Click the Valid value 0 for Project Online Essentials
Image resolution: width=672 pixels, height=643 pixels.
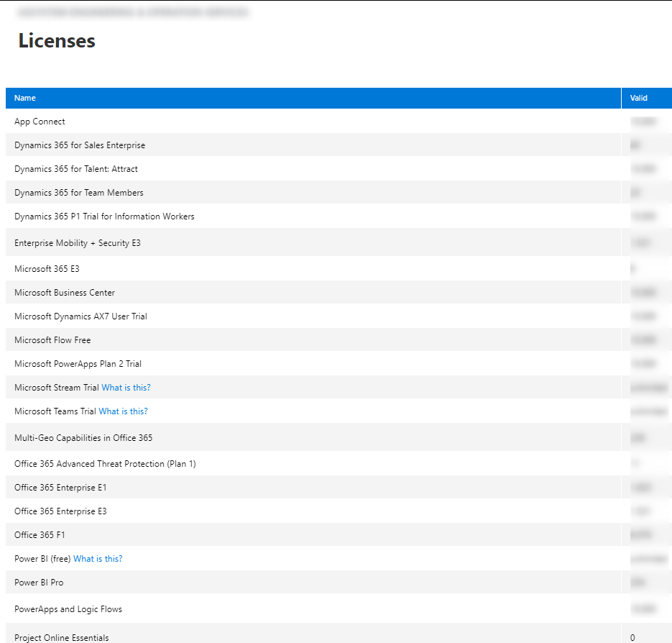pos(632,638)
